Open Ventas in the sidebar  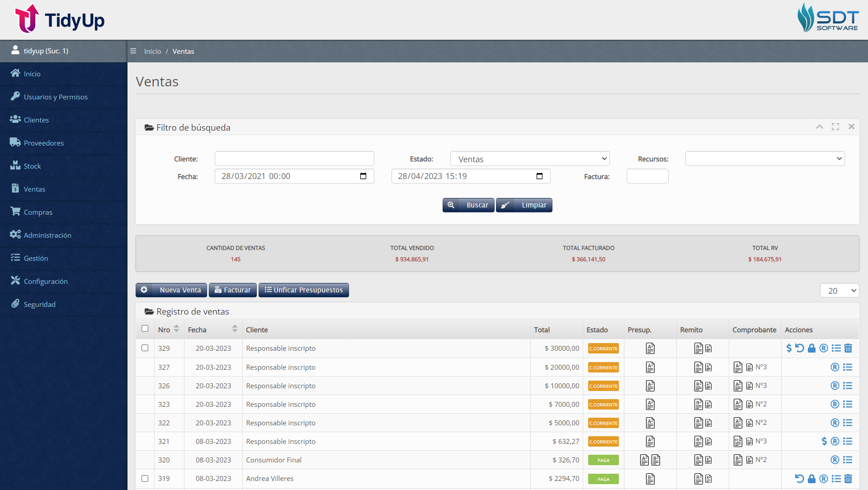[63, 189]
